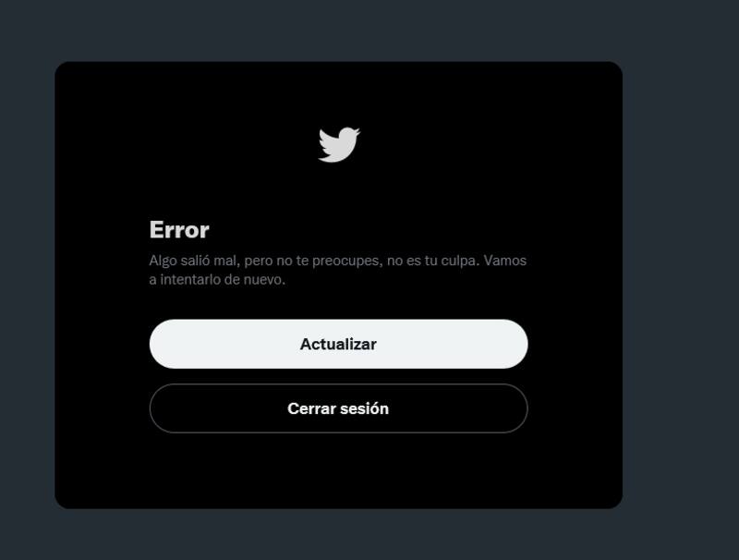Select the Error heading text
739x560 pixels.
[179, 230]
